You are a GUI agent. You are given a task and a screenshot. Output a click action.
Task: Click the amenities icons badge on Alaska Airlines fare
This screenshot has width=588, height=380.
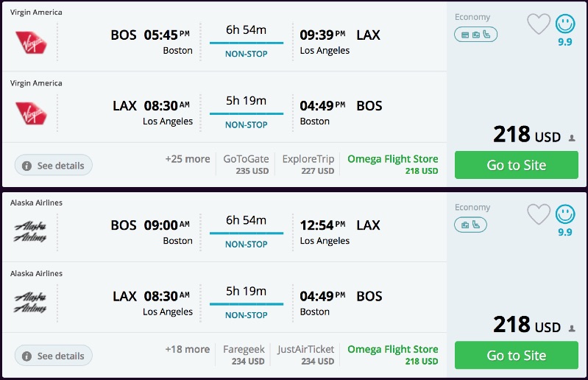pyautogui.click(x=470, y=225)
